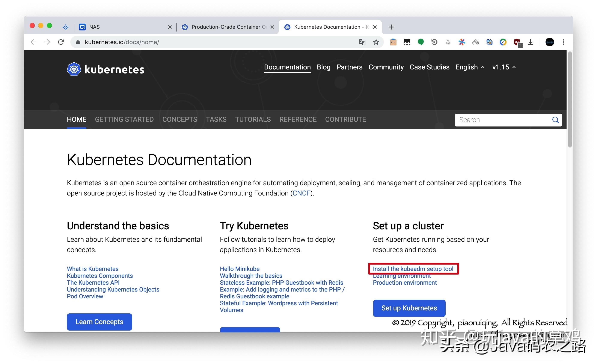Image resolution: width=597 pixels, height=364 pixels.
Task: Open the browsing history restore extension icon
Action: (x=434, y=42)
